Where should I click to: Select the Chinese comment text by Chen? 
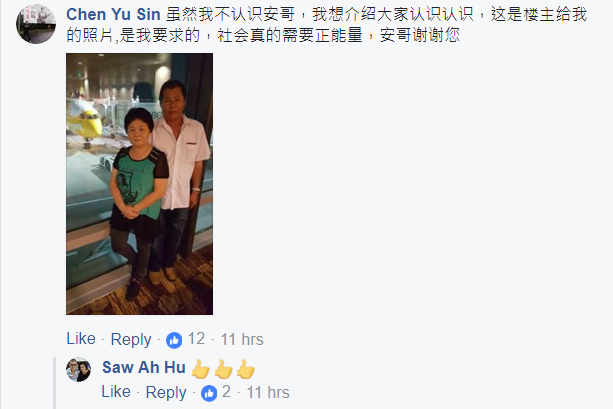[326, 25]
